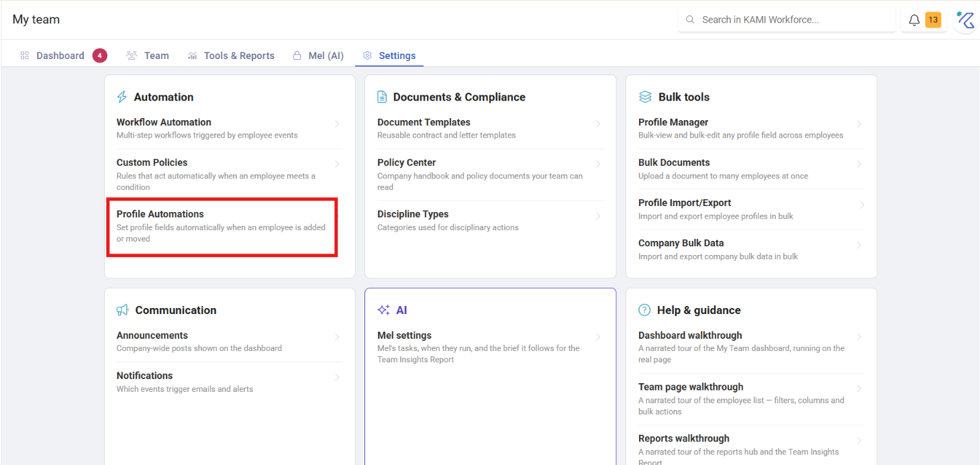Viewport: 980px width, 465px height.
Task: Open the KAMI logo avatar menu
Action: (x=967, y=20)
